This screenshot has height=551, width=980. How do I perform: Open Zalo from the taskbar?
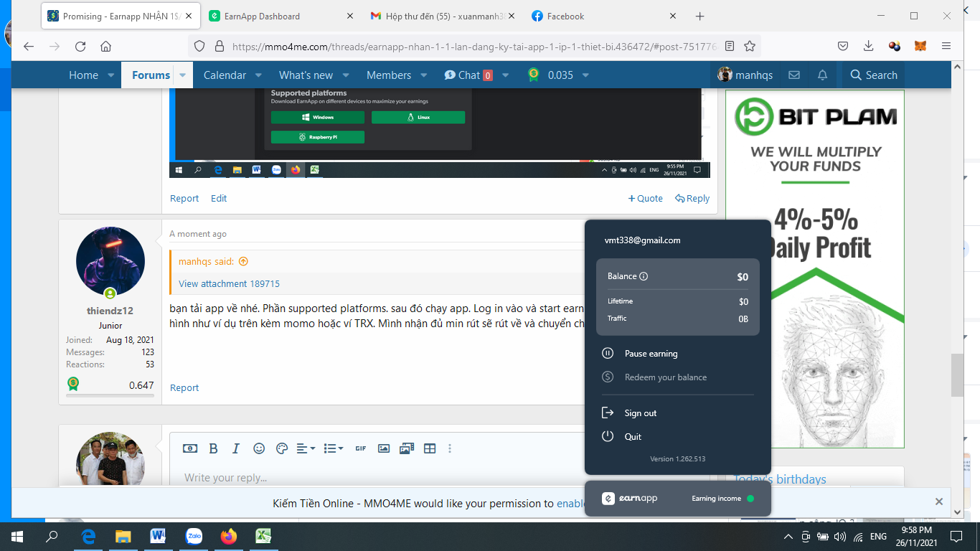194,536
